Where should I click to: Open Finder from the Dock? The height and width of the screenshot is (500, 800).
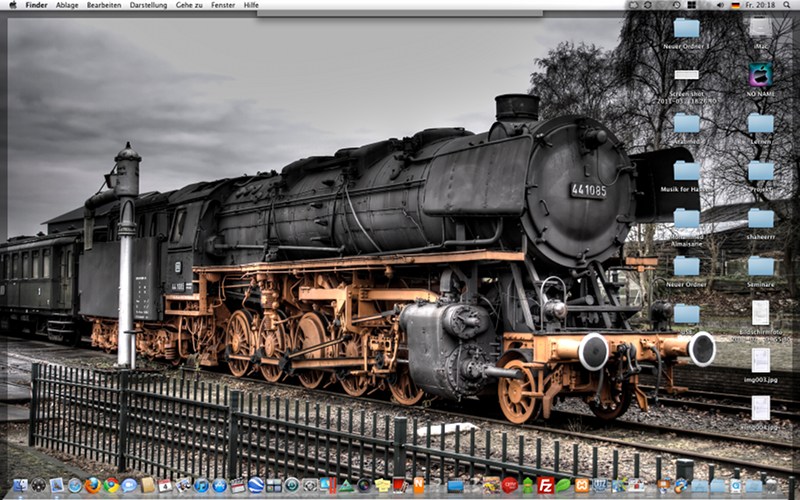[x=20, y=485]
